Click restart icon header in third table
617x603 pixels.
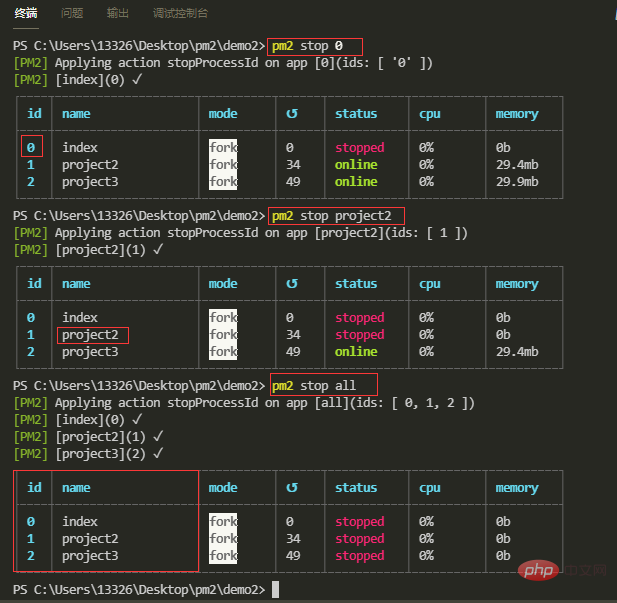tap(292, 488)
